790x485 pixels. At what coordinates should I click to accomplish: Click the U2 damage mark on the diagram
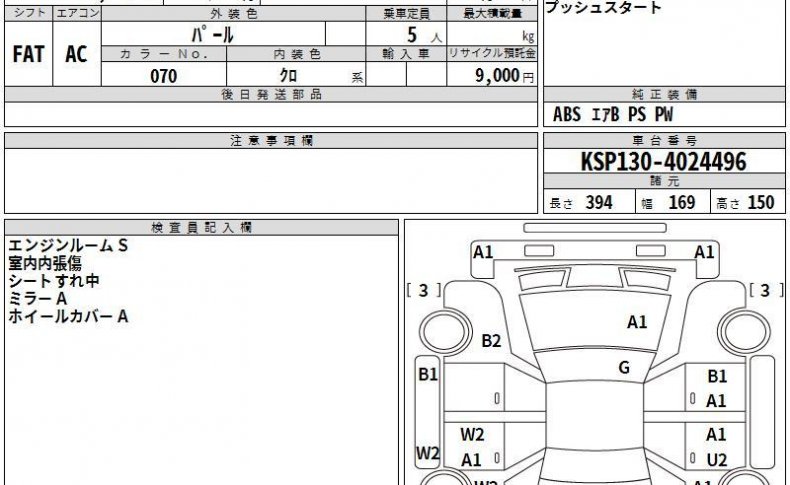[x=716, y=460]
